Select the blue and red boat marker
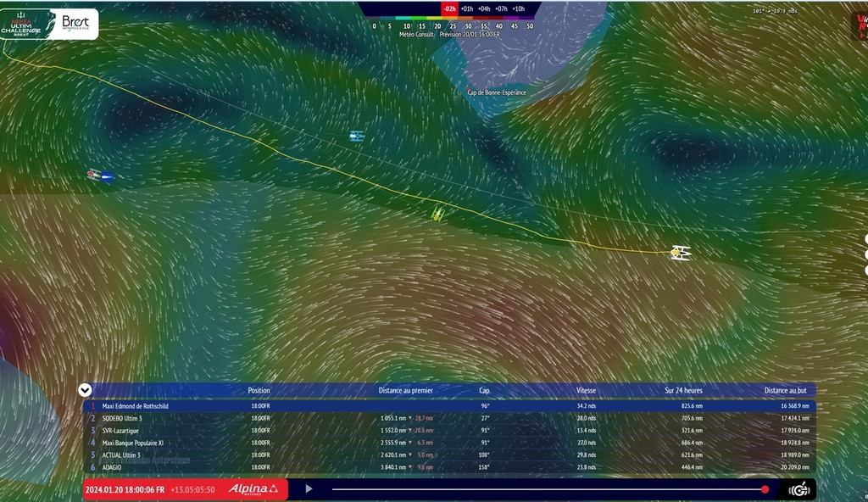Screen dimensions: 868x502 click(101, 176)
